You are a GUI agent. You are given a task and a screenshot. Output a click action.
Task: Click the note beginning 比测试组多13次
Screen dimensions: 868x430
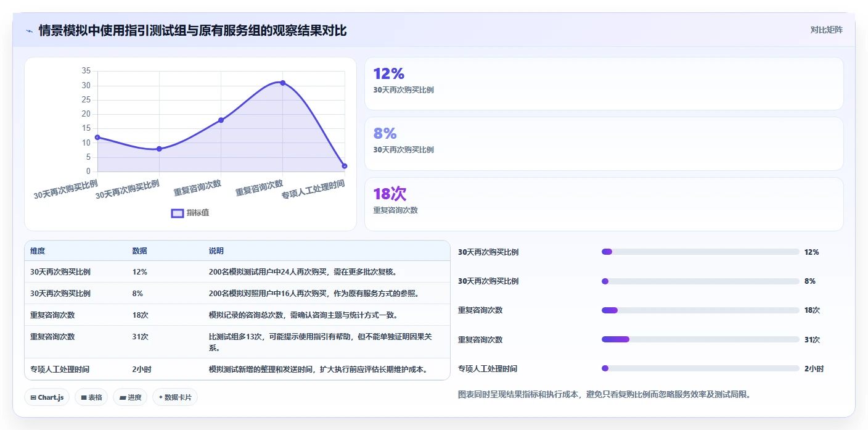pos(321,342)
